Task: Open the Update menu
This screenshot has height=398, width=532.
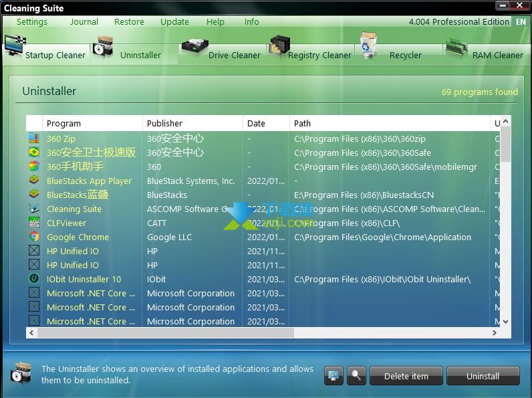Action: point(174,21)
